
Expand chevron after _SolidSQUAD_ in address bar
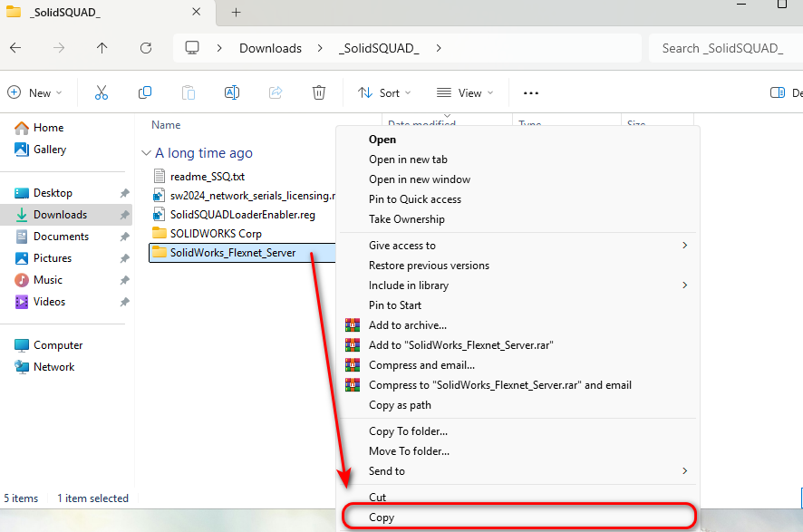pos(439,48)
